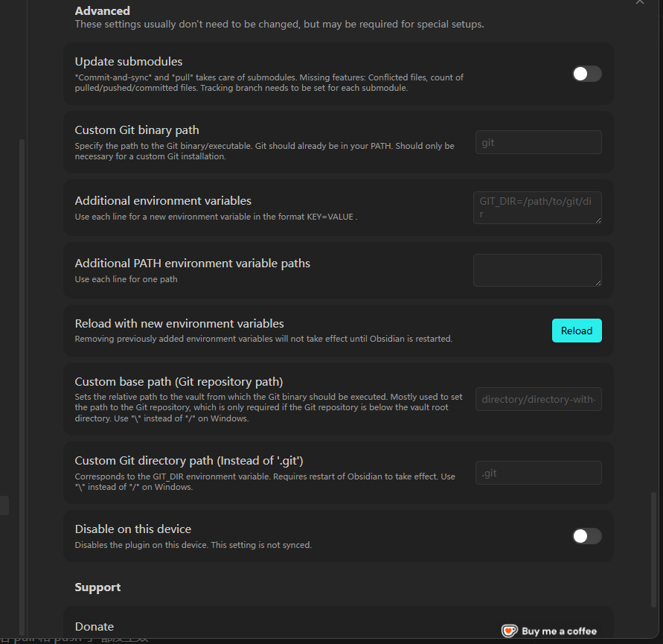Image resolution: width=663 pixels, height=644 pixels.
Task: Click the Custom base path input
Action: click(538, 399)
